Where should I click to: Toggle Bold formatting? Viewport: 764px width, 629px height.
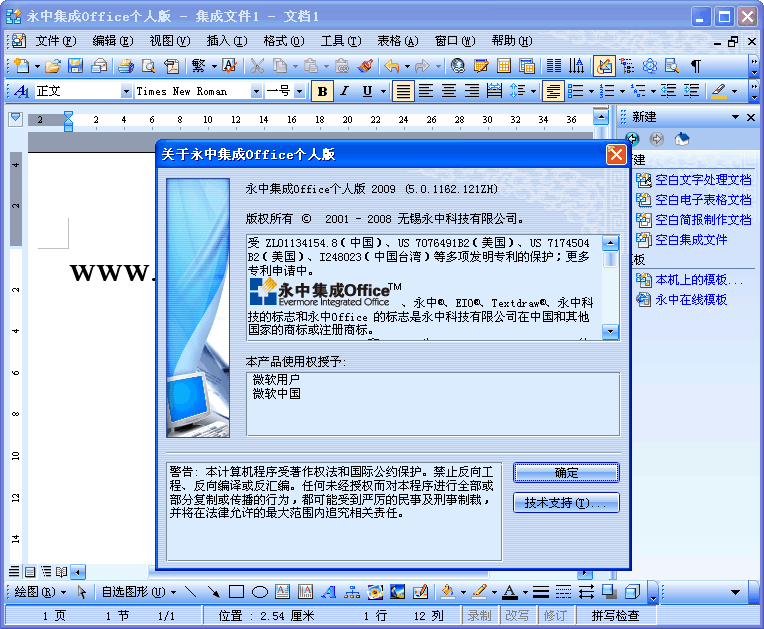[323, 91]
